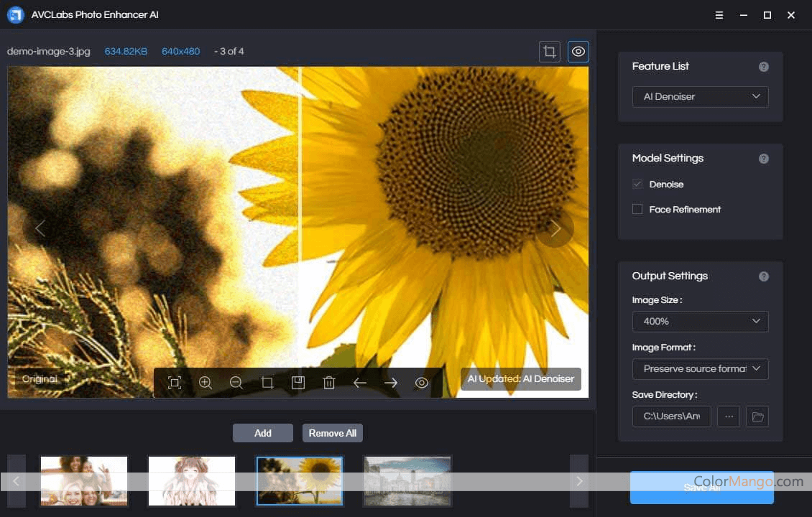Open the hamburger menu in title bar
The image size is (812, 517).
[719, 15]
